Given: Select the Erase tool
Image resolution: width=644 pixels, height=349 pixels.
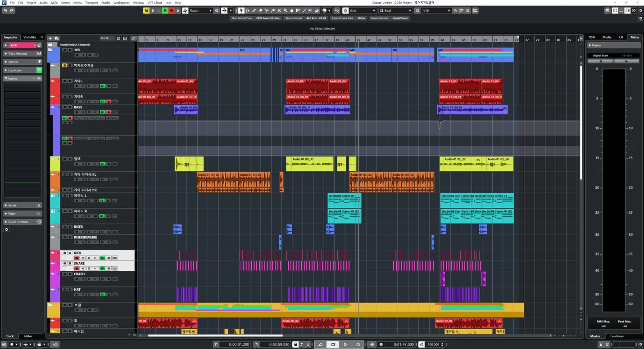Looking at the screenshot, I should pos(260,10).
